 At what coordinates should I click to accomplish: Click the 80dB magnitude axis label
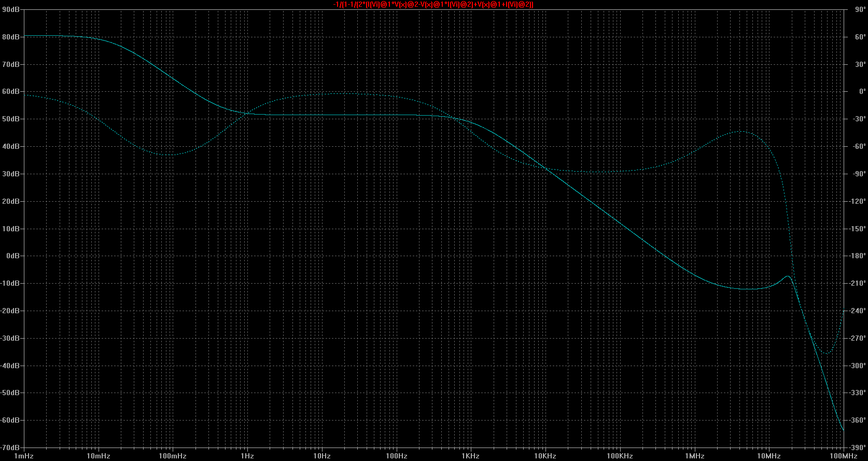[x=10, y=37]
